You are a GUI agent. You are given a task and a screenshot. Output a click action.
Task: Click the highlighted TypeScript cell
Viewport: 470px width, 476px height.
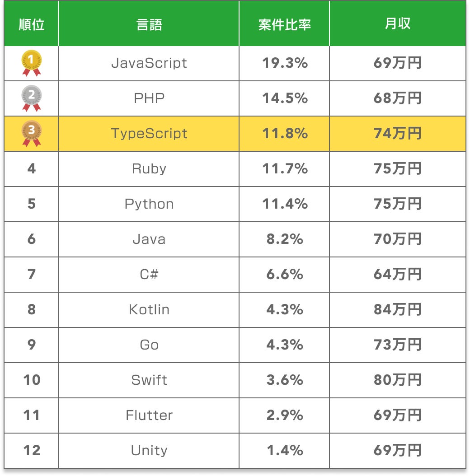[x=149, y=134]
